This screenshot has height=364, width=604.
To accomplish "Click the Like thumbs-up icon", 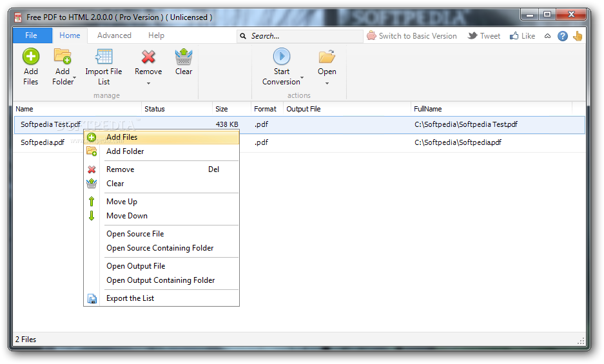I will (x=514, y=36).
